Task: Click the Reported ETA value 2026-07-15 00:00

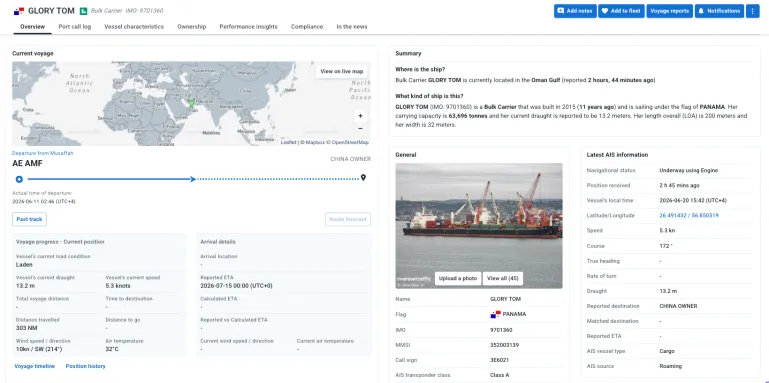Action: [236, 285]
